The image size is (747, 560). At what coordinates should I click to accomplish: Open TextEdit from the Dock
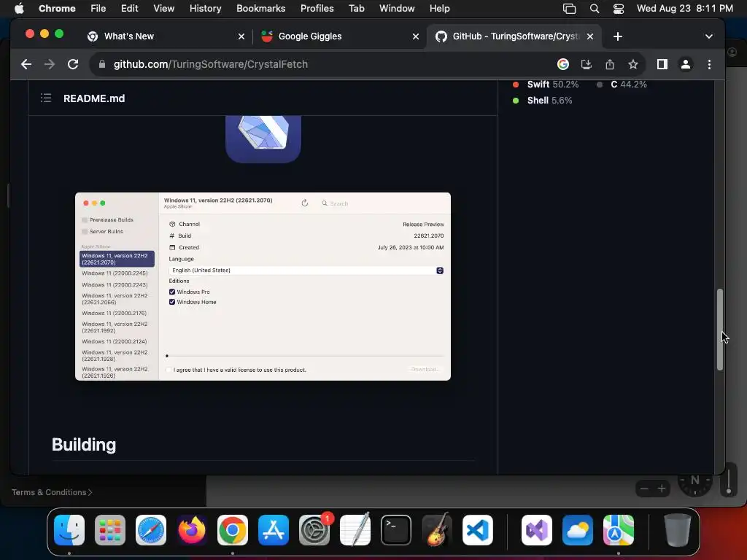point(355,530)
